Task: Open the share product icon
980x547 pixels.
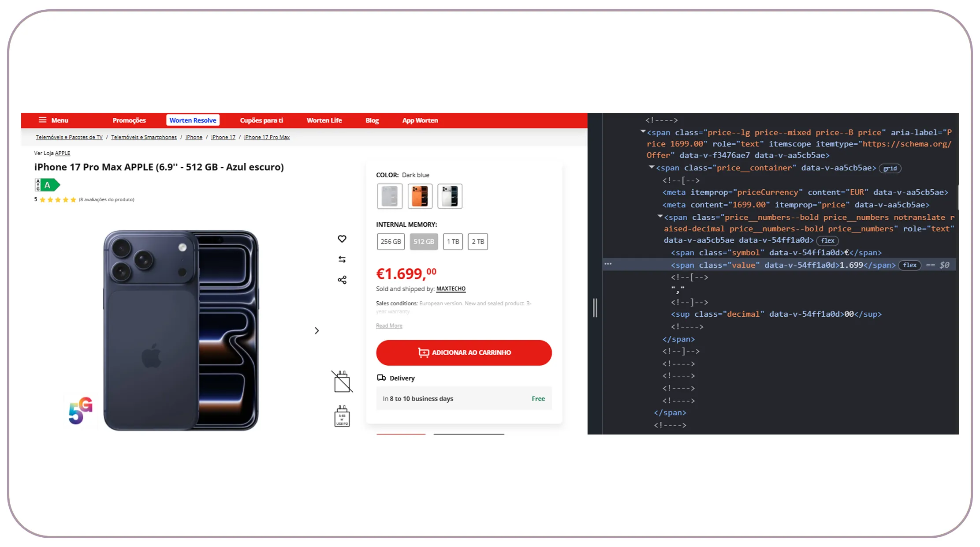Action: pos(342,279)
